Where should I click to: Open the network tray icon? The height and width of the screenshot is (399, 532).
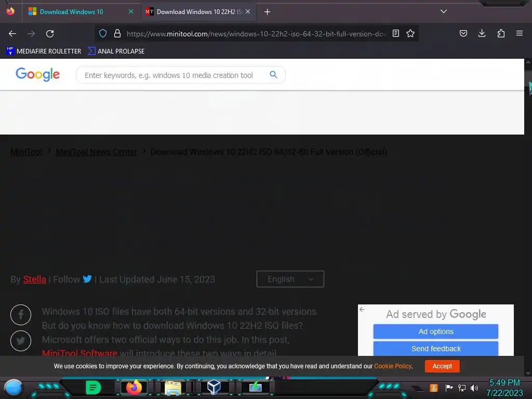coord(462,388)
